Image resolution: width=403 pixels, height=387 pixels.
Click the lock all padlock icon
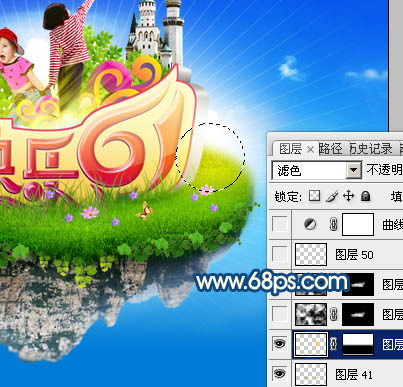[x=366, y=196]
